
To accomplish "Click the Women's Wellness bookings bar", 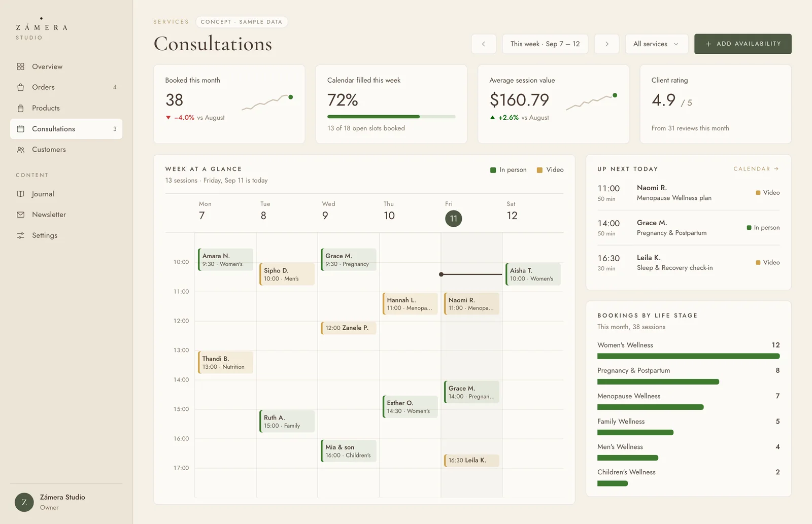I will pos(688,356).
